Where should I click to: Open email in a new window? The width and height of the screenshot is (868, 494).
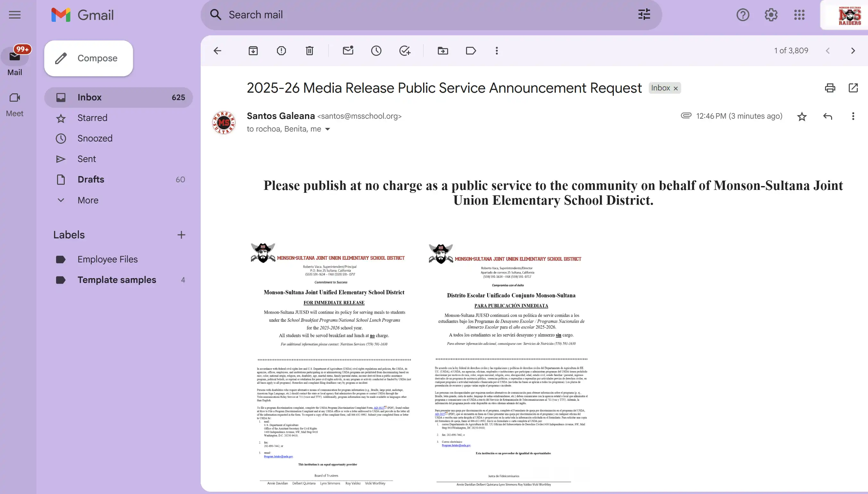(853, 88)
